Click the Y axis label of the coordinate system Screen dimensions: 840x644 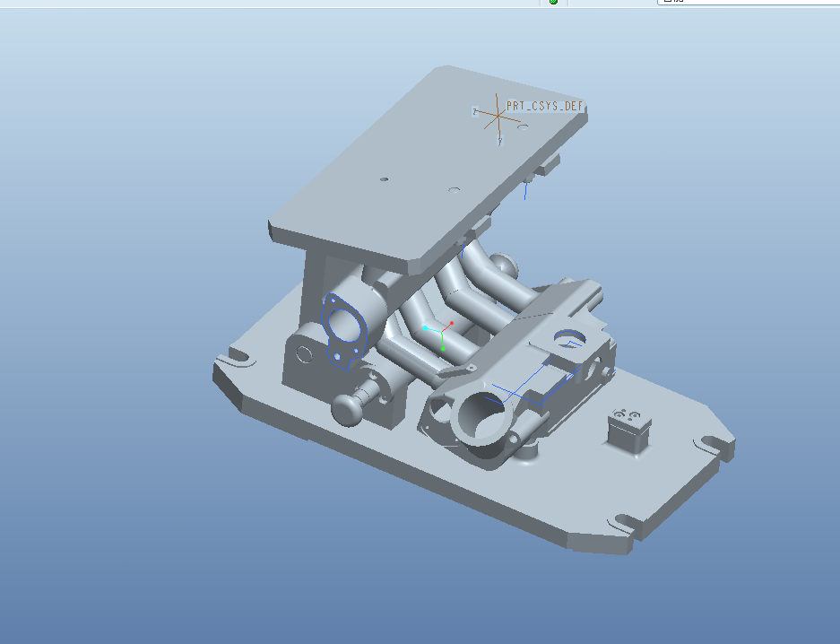coord(500,140)
